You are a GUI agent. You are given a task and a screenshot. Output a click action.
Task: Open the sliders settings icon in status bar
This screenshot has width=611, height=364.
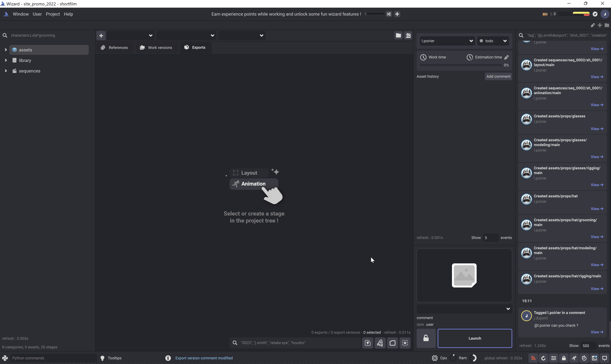point(554,358)
